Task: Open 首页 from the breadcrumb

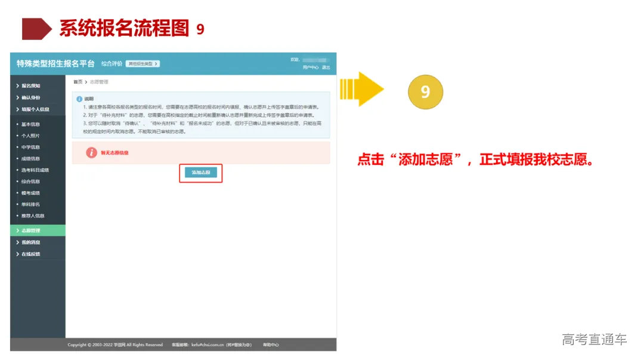Action: (78, 81)
